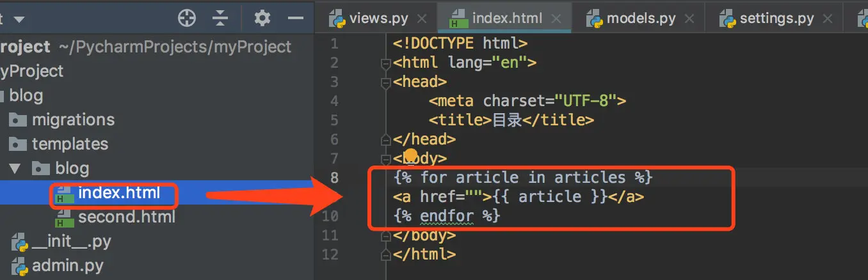Select __init__.py in project tree

pos(72,241)
